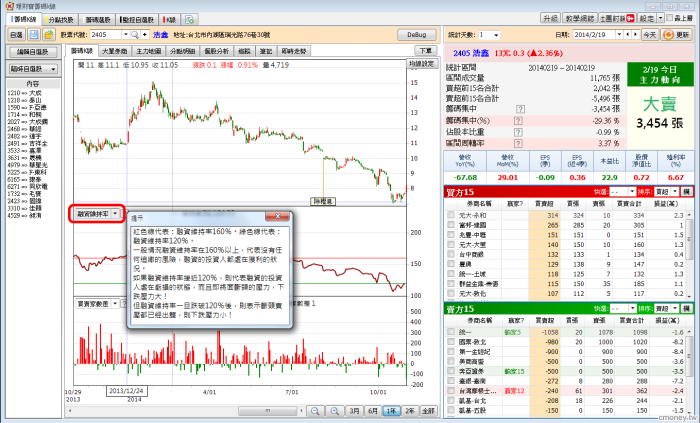Open the 設定 dropdown arrow
This screenshot has height=423, width=700.
661,18
